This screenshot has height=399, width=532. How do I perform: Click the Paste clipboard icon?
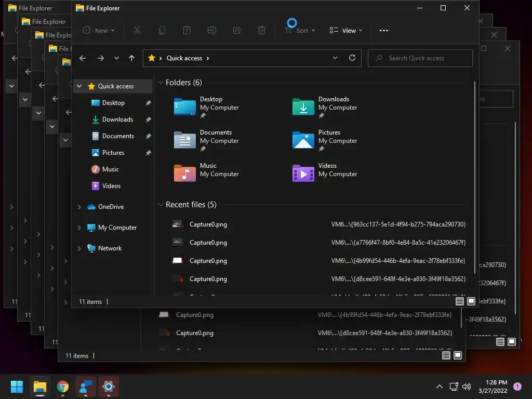point(187,31)
